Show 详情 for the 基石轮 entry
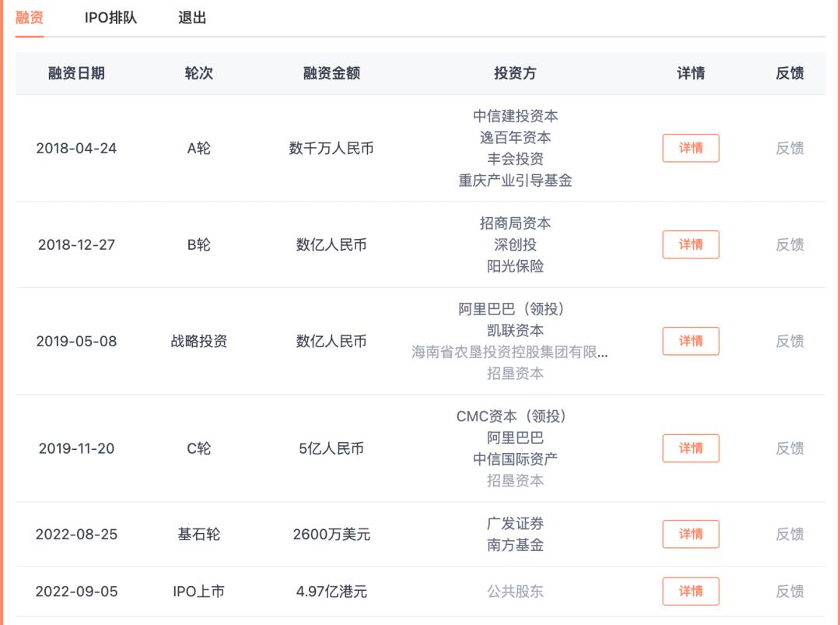The width and height of the screenshot is (840, 625). pos(691,534)
